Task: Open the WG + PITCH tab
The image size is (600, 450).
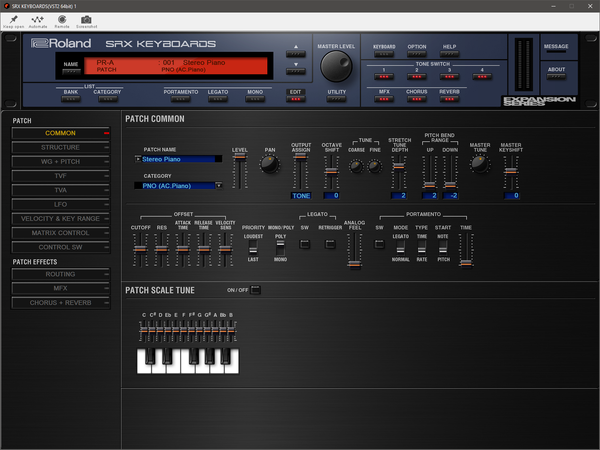Action: click(x=60, y=161)
